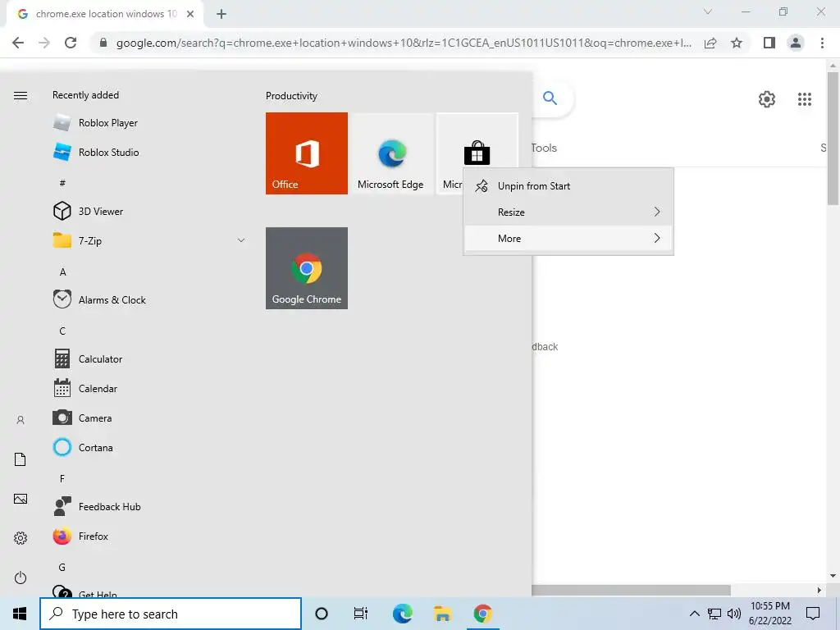Click the Power button in Start

tap(21, 577)
